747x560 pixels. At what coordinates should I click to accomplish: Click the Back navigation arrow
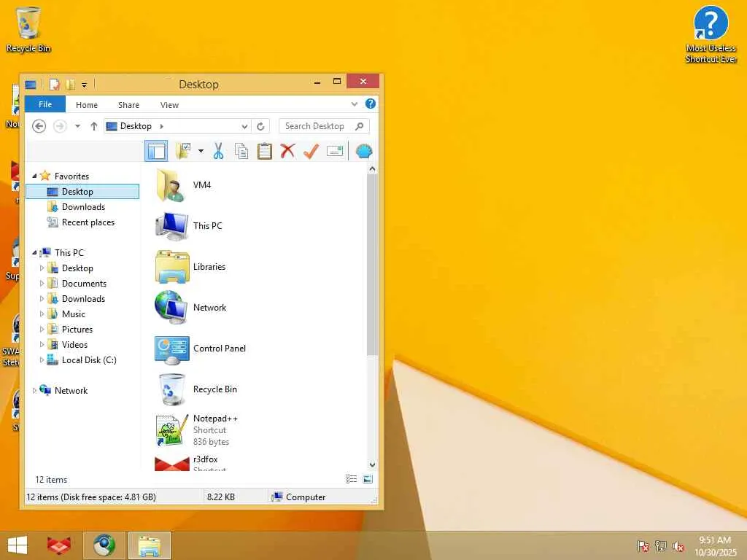[x=39, y=126]
